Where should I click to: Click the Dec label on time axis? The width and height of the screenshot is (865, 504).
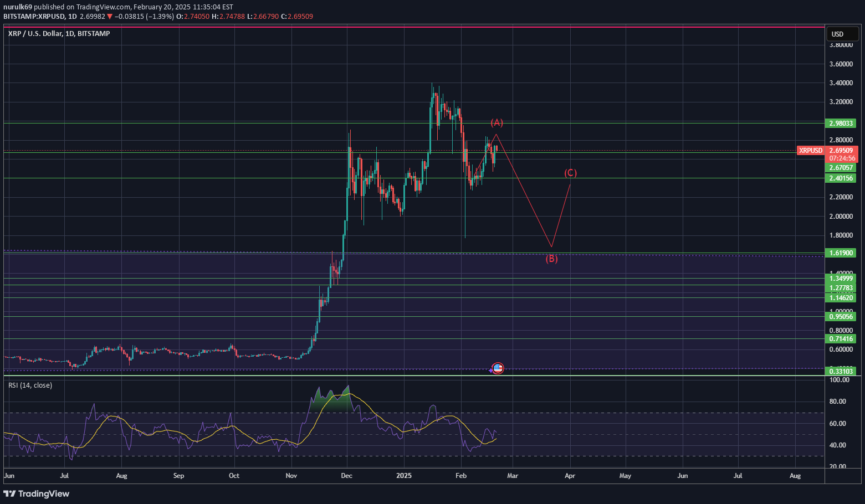[347, 476]
